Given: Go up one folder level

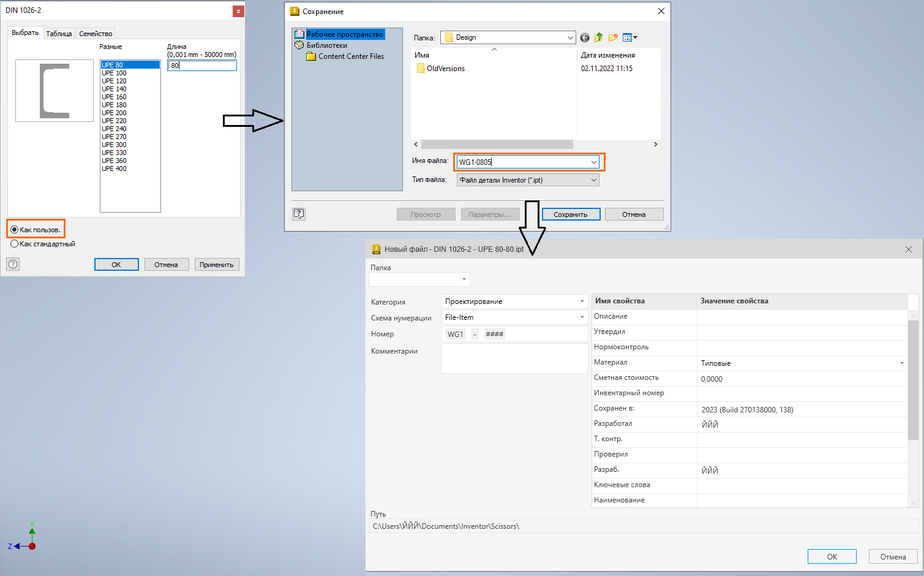Looking at the screenshot, I should coord(598,37).
